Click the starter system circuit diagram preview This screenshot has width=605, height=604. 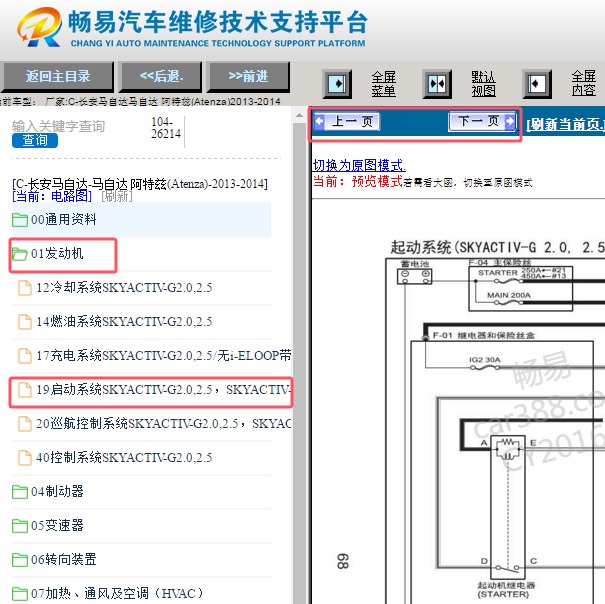click(x=494, y=421)
